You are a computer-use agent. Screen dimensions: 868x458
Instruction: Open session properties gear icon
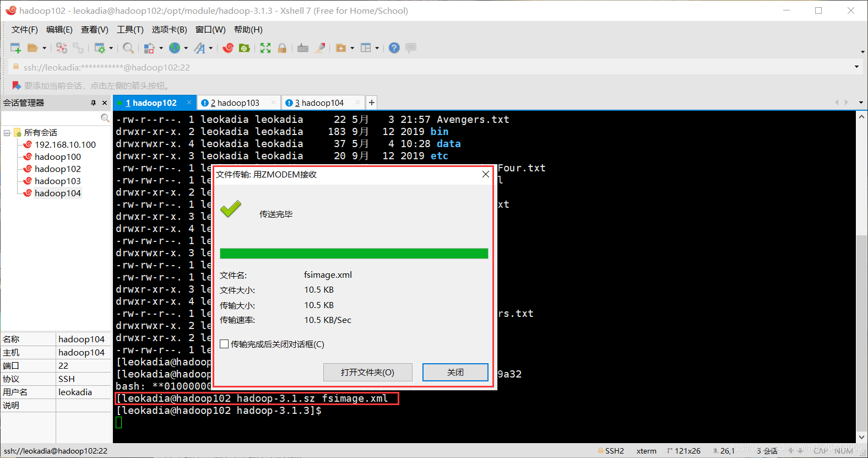(x=100, y=48)
